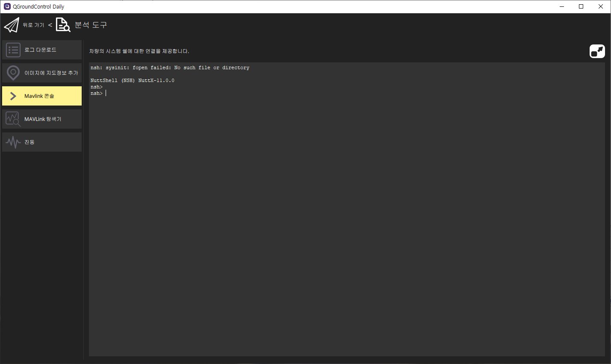Pop out the console into separate window
The width and height of the screenshot is (611, 364).
point(597,51)
